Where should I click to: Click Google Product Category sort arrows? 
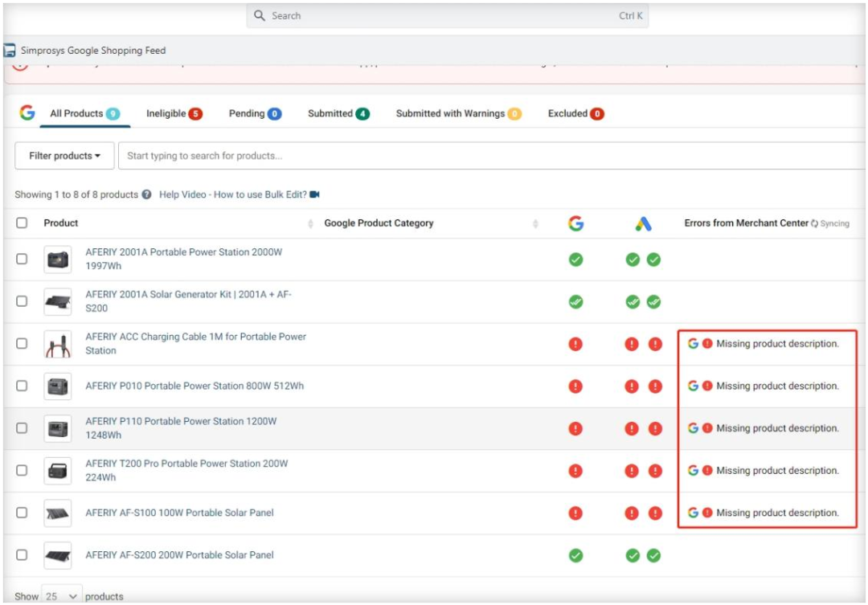coord(535,223)
